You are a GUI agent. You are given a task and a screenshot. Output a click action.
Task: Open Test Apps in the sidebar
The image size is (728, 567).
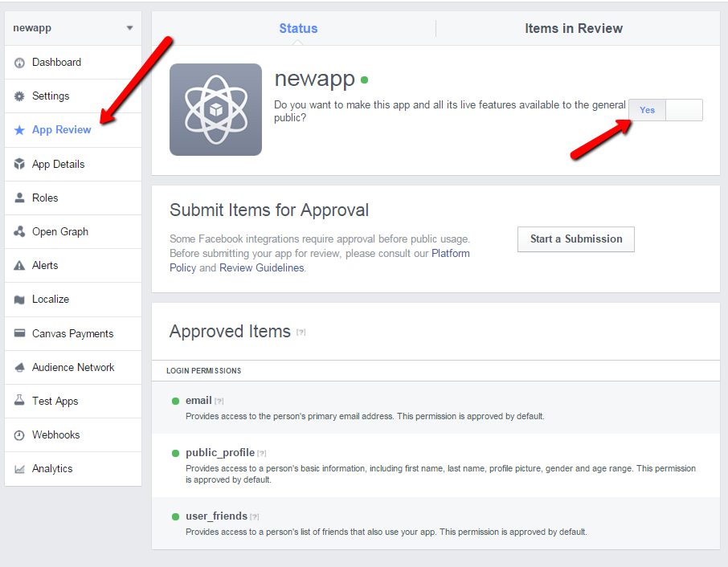(x=73, y=401)
